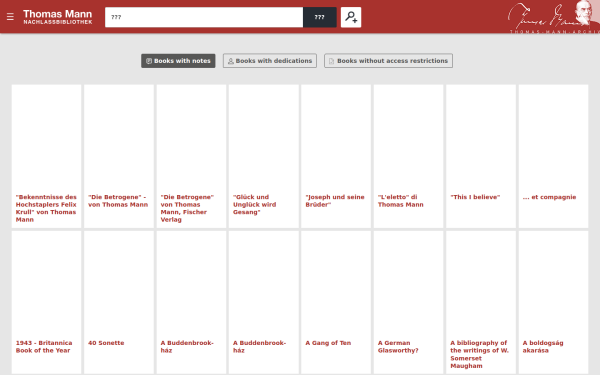Open A German Glasworthy? entry

(x=398, y=347)
